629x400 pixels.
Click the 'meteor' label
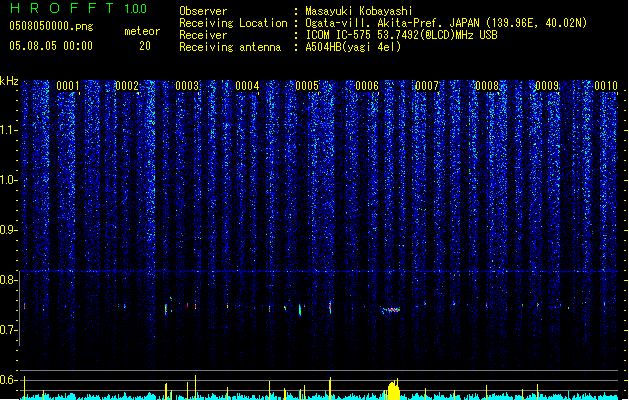(142, 31)
